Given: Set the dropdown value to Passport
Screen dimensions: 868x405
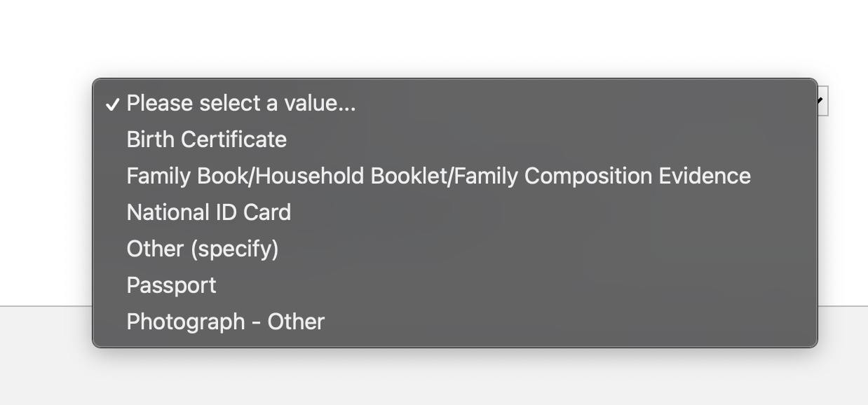Looking at the screenshot, I should 171,285.
